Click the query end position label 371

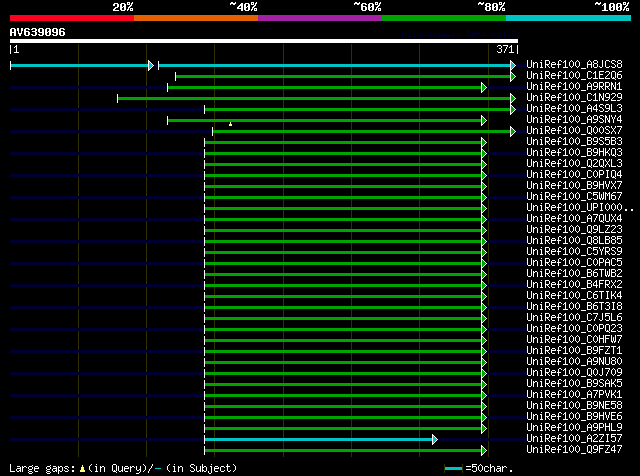505,49
